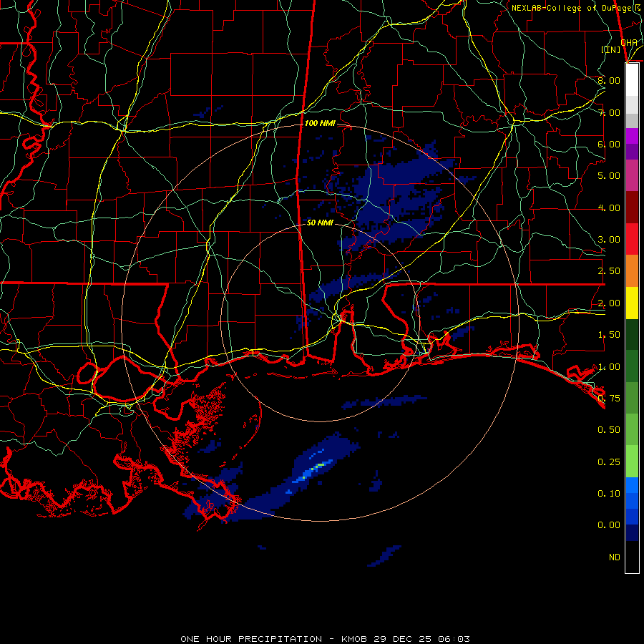Screen dimensions: 644x644
Task: Click the OHA product label above legend
Action: 629,42
